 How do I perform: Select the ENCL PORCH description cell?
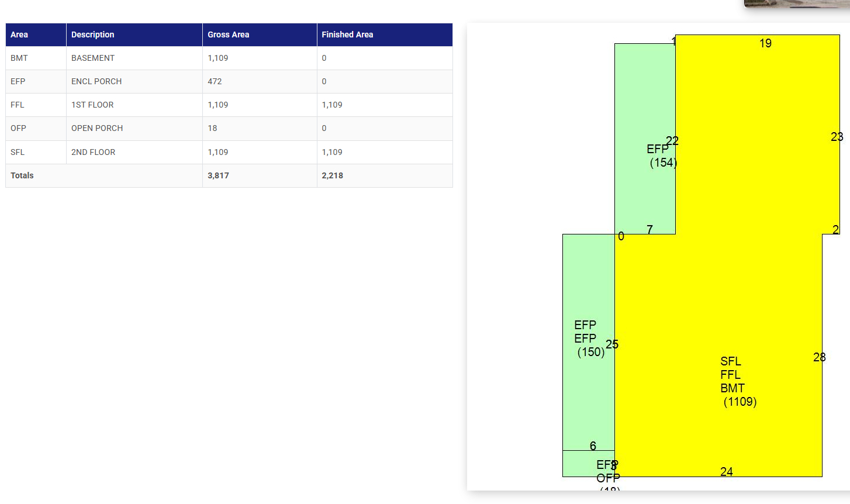96,81
